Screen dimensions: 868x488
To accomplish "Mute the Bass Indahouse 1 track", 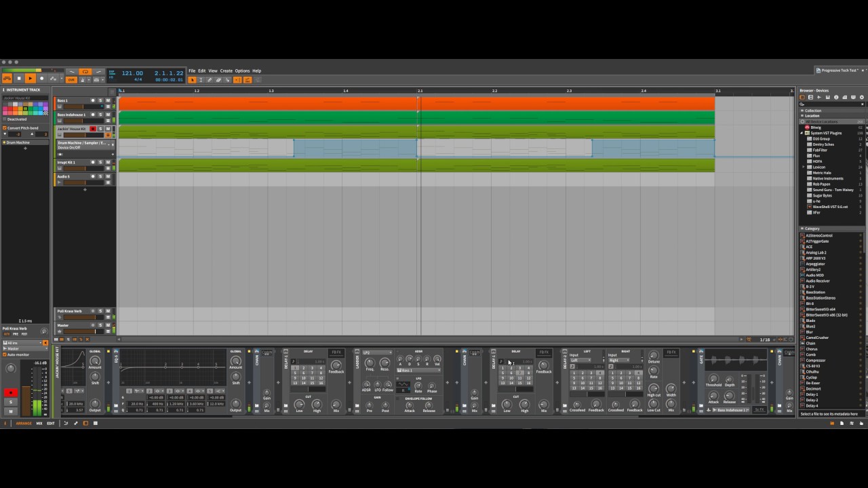I will [108, 115].
